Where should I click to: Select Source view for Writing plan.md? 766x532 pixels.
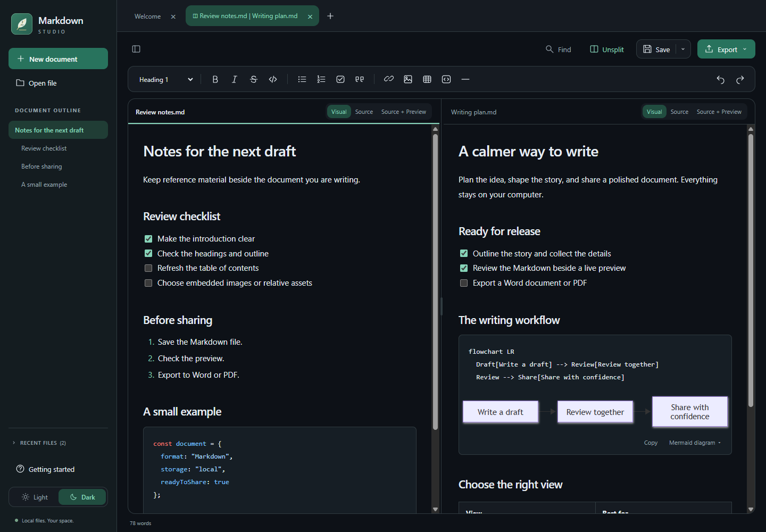pyautogui.click(x=679, y=112)
